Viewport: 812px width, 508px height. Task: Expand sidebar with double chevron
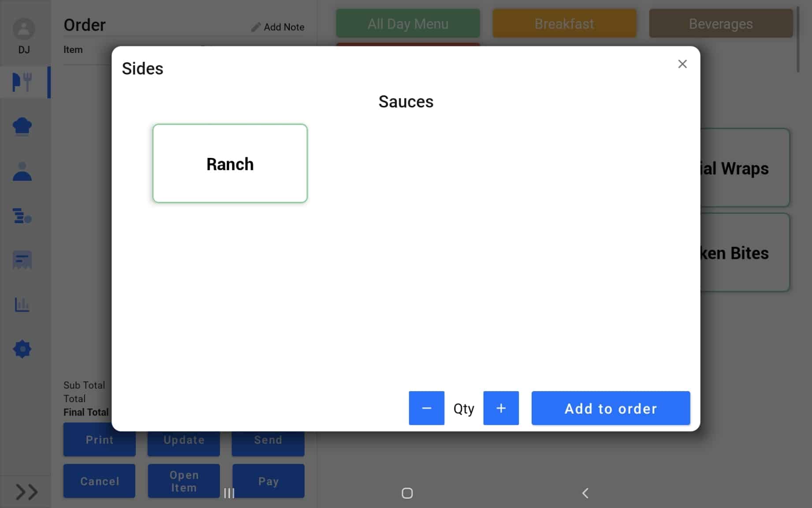tap(26, 492)
